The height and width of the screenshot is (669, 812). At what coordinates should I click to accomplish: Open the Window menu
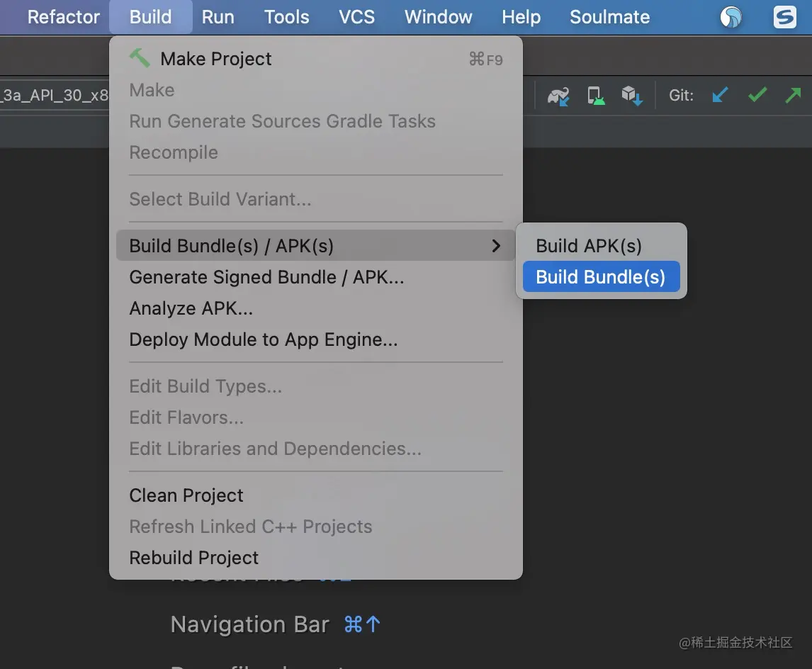438,17
